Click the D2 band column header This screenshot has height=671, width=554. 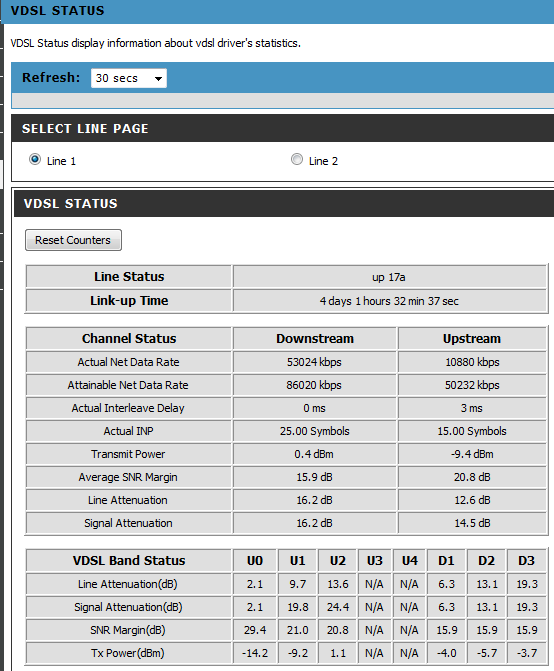(x=486, y=561)
